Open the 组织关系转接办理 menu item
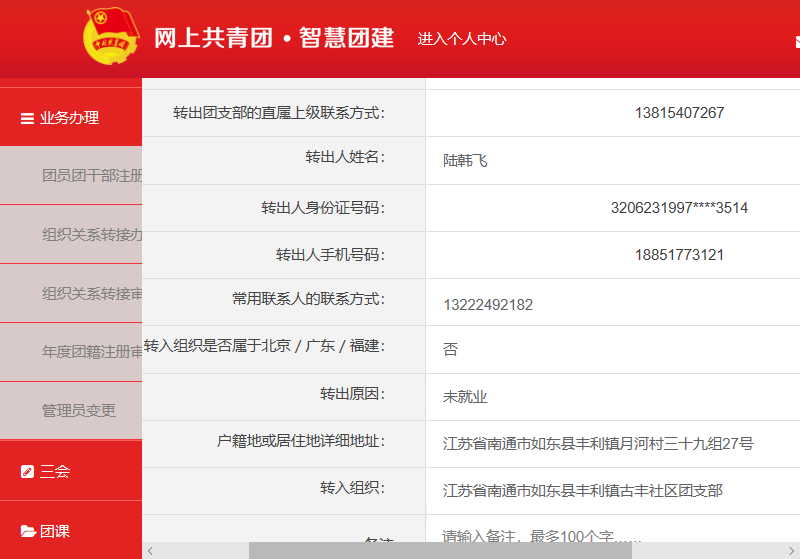The width and height of the screenshot is (800, 559). coord(91,235)
